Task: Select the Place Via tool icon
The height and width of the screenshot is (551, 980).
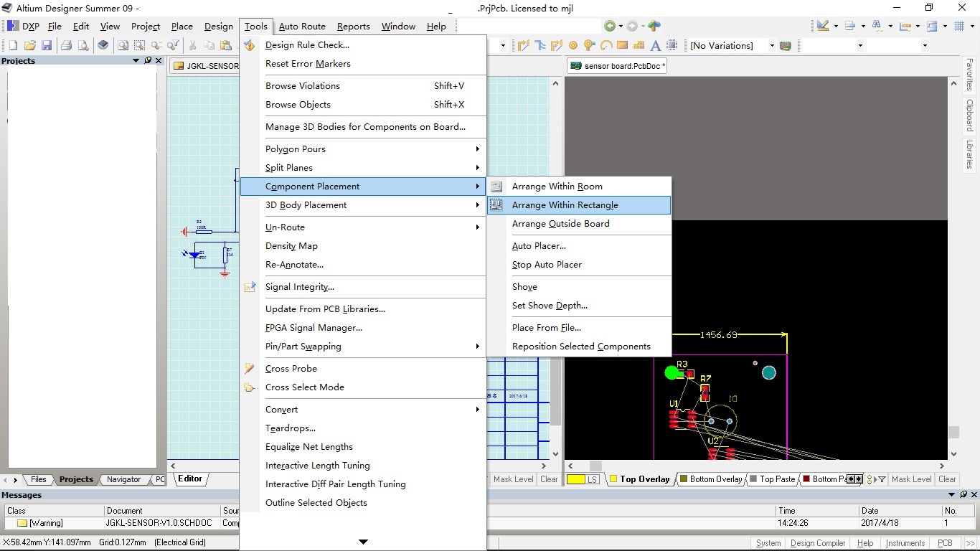Action: [590, 45]
